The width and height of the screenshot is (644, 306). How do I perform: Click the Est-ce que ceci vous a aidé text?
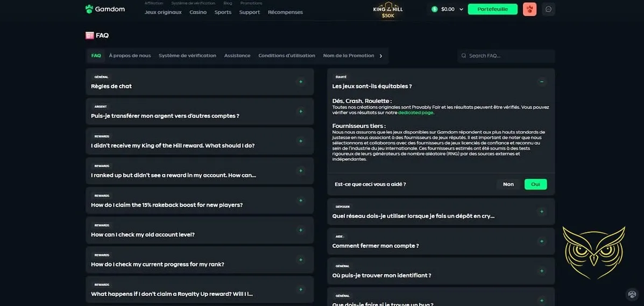coord(370,184)
